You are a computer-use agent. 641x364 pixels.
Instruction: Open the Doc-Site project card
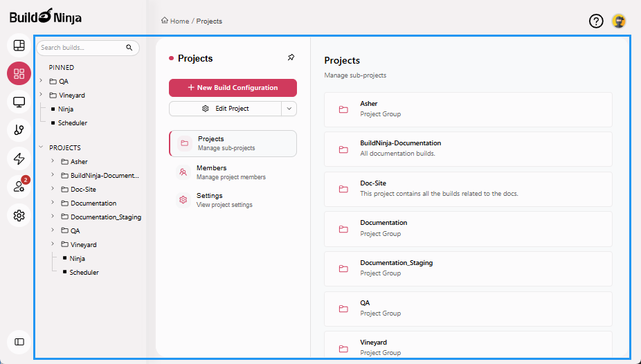click(x=468, y=189)
